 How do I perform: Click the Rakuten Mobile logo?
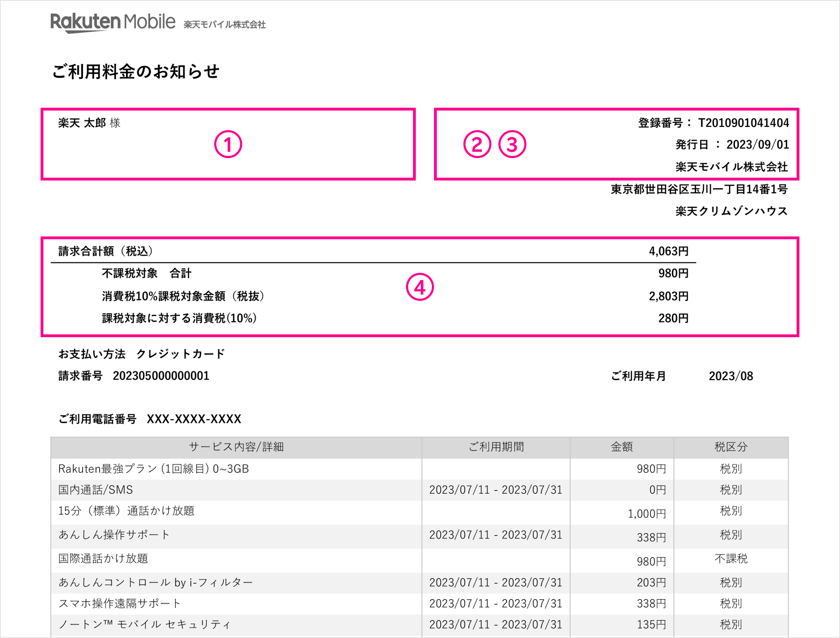tap(113, 23)
